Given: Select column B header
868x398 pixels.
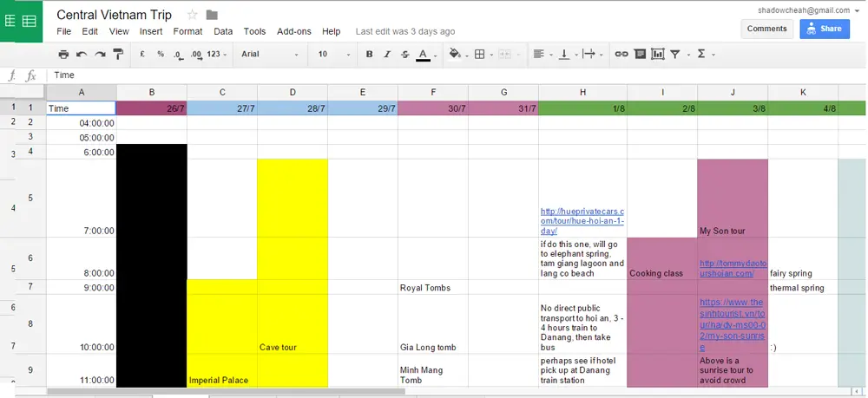Looking at the screenshot, I should pos(152,92).
